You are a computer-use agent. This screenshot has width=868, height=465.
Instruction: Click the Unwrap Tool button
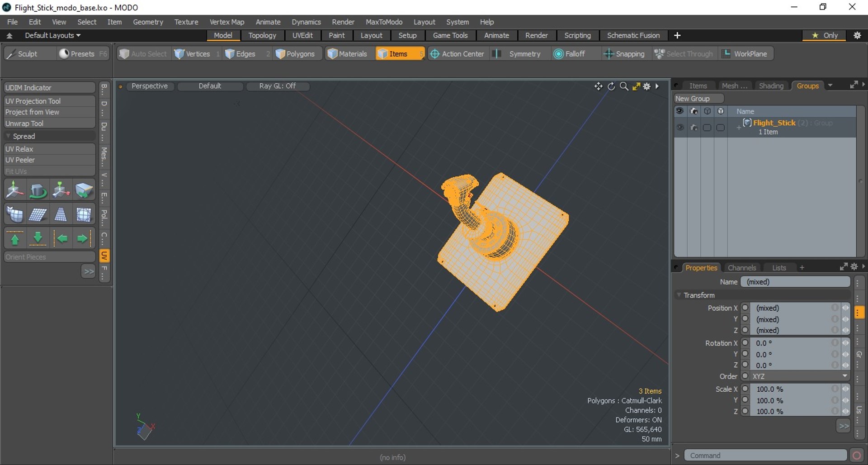tap(50, 123)
